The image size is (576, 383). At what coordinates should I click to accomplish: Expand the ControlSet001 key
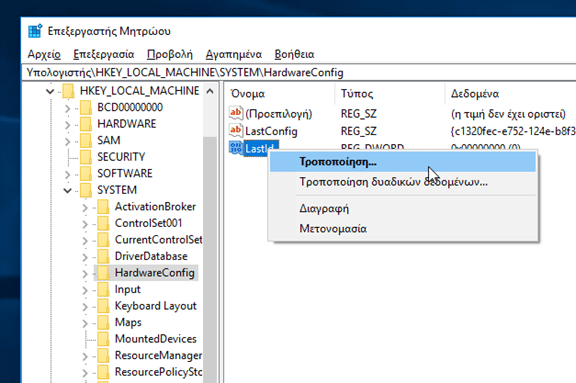click(85, 224)
